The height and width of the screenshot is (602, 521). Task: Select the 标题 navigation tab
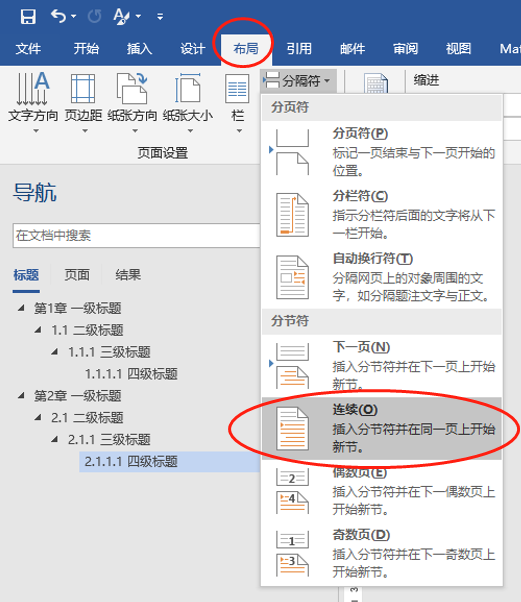[26, 275]
